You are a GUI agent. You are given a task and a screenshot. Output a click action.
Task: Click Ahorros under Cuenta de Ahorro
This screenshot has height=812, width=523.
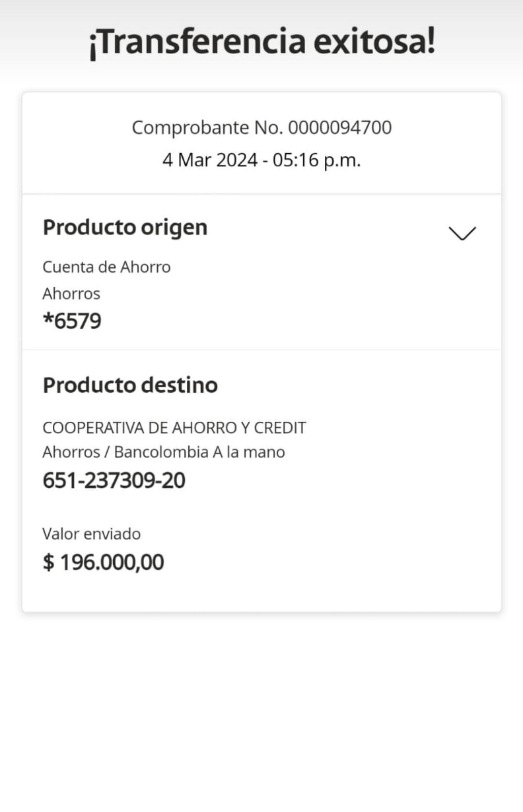pyautogui.click(x=71, y=294)
